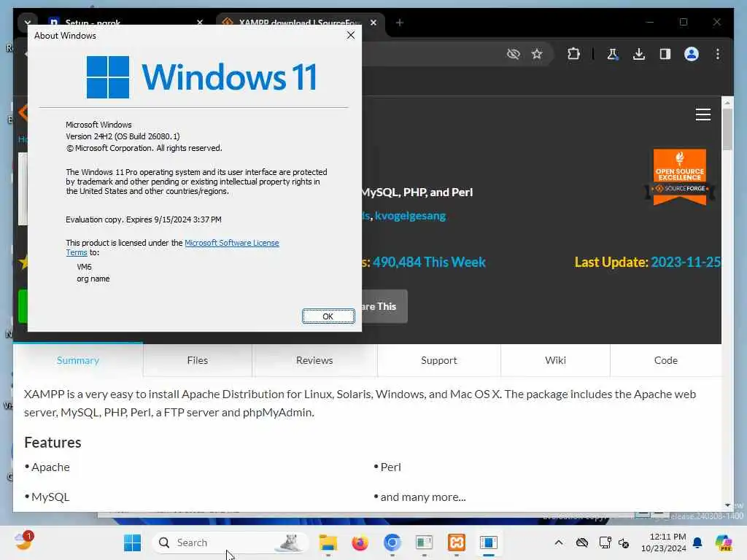747x560 pixels.
Task: Open Chromium browser taskbar icon
Action: tap(392, 542)
